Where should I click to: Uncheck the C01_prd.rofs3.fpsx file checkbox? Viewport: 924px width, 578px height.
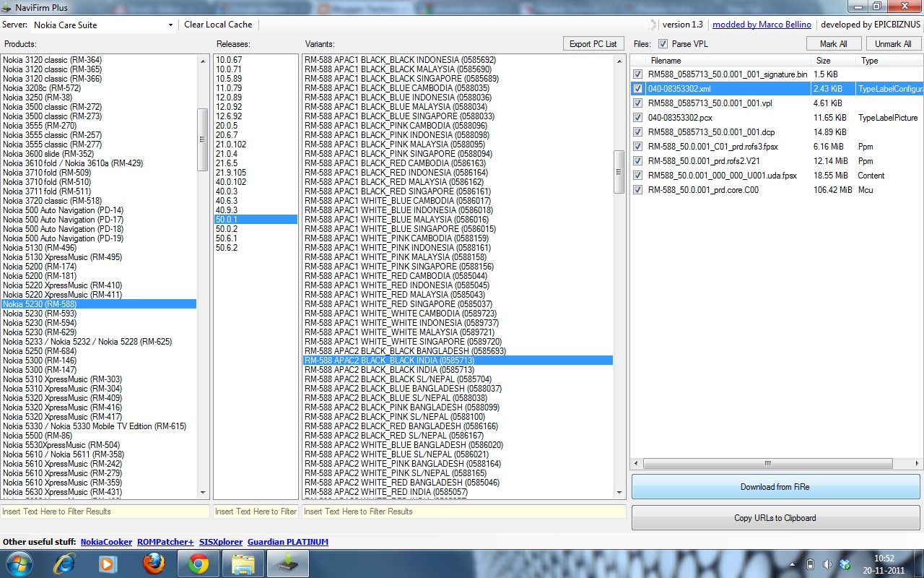tap(637, 147)
